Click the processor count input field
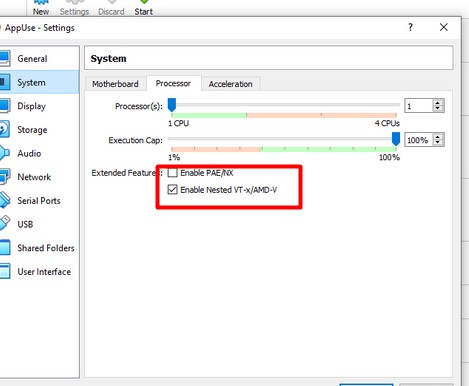 (418, 106)
